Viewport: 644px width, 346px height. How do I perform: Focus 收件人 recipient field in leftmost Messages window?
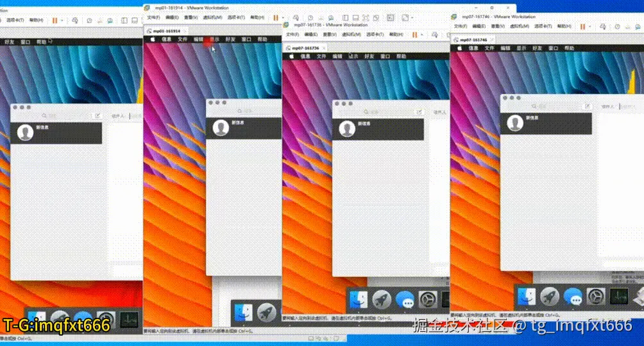click(x=135, y=116)
